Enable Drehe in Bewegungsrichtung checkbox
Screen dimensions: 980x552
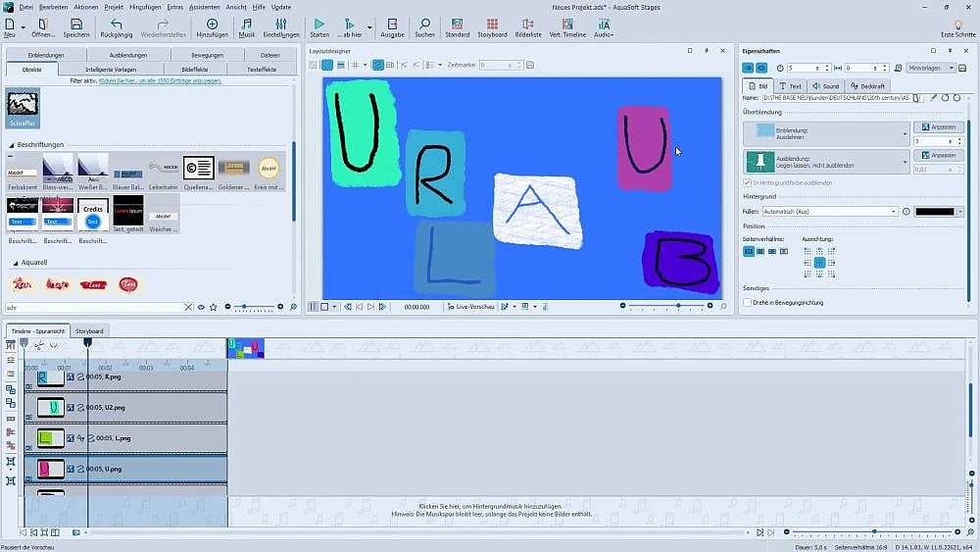point(748,303)
